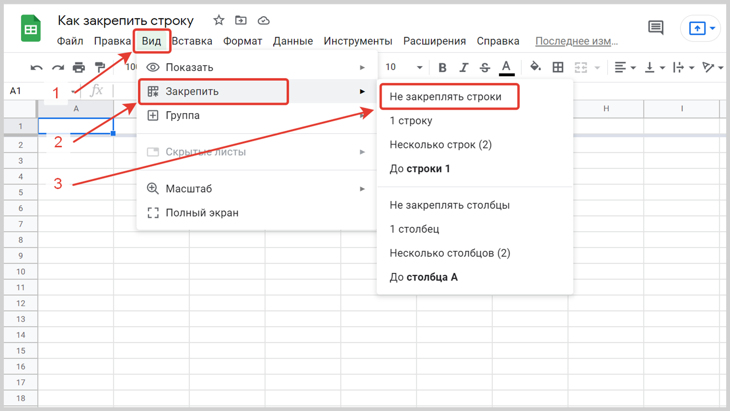Choose Не закреплять строки

(475, 97)
